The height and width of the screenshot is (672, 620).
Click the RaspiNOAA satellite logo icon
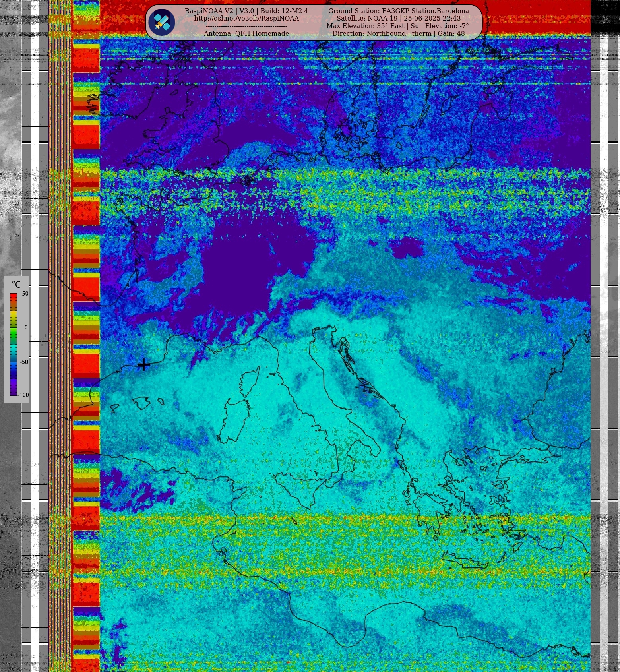coord(162,22)
